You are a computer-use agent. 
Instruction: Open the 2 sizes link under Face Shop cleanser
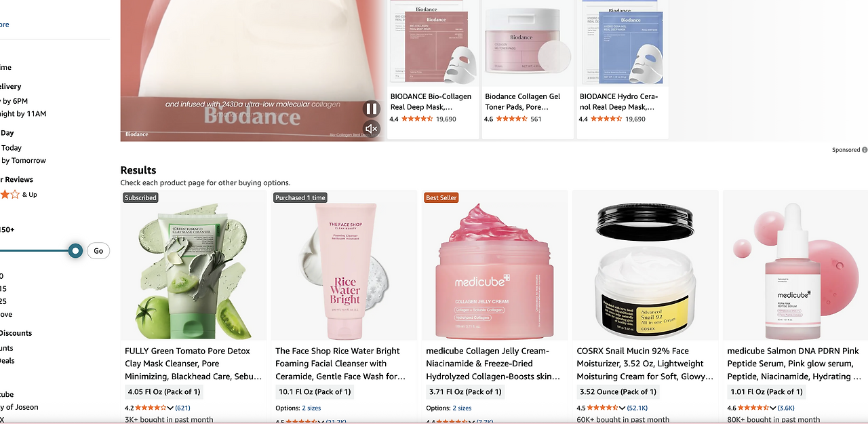[311, 408]
